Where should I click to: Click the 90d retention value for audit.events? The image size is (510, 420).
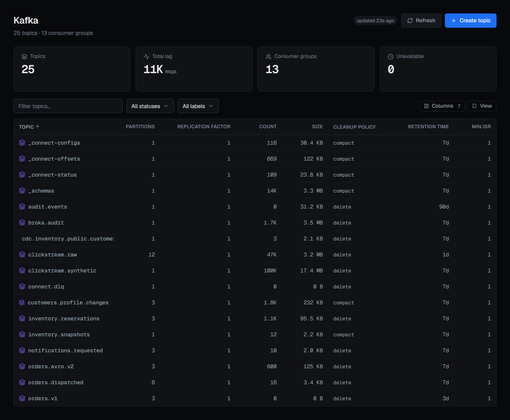pos(444,207)
